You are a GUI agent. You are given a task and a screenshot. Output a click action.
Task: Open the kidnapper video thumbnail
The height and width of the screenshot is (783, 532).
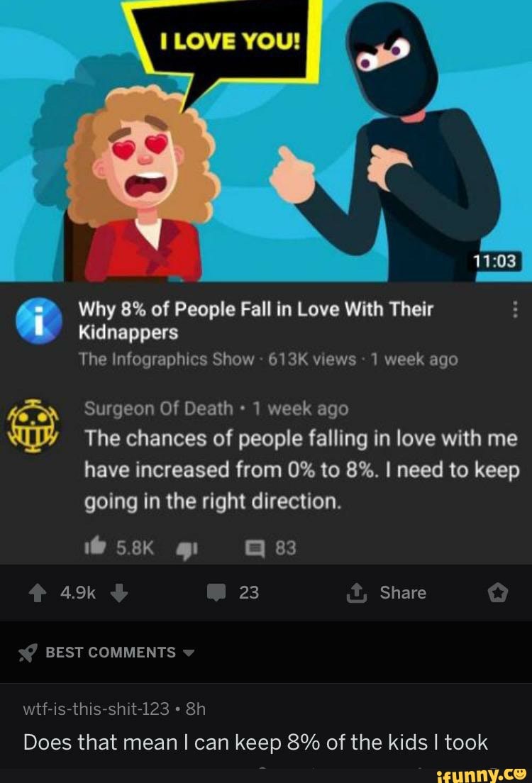coord(266,141)
